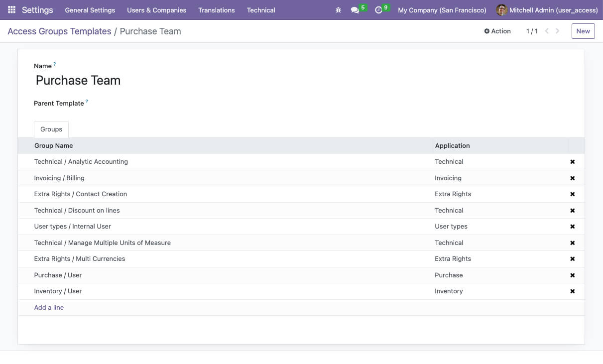Go back to Access Groups Templates breadcrumb

tap(59, 31)
